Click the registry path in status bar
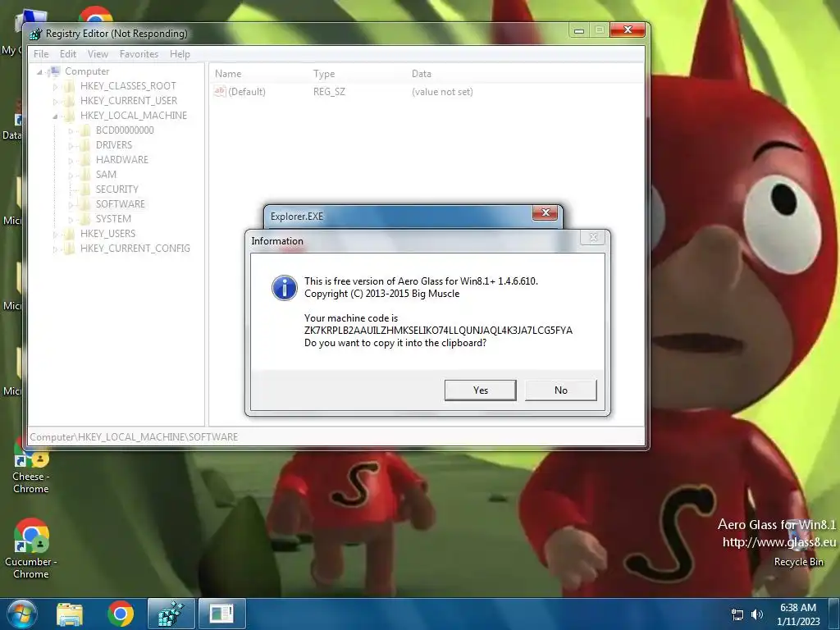Viewport: 840px width, 630px height. (x=134, y=437)
